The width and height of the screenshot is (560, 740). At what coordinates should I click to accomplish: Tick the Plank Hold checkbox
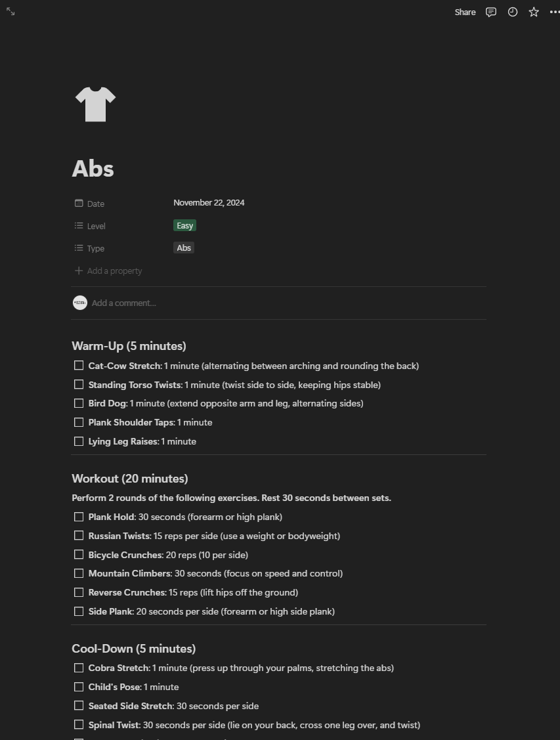click(x=79, y=517)
